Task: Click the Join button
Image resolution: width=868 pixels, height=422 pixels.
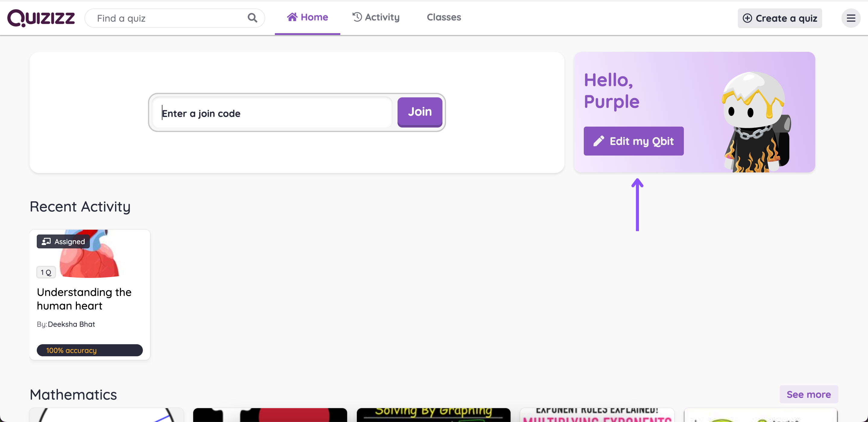Action: 420,112
